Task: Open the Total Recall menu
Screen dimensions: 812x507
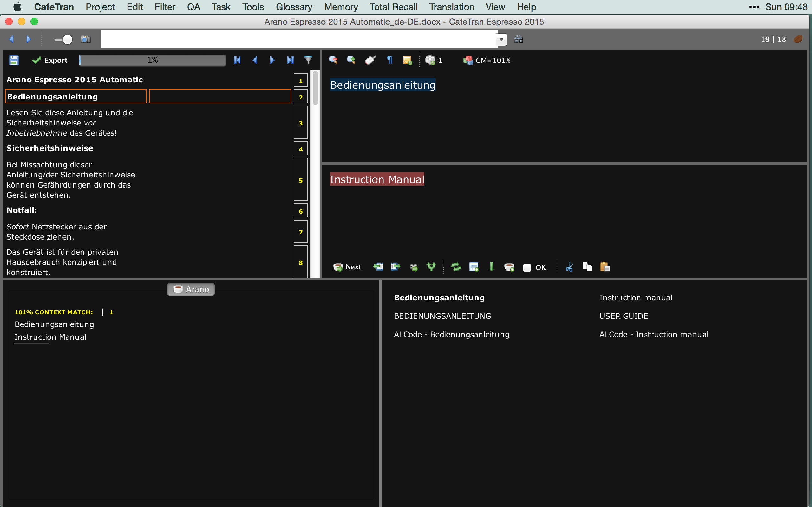Action: pyautogui.click(x=393, y=7)
